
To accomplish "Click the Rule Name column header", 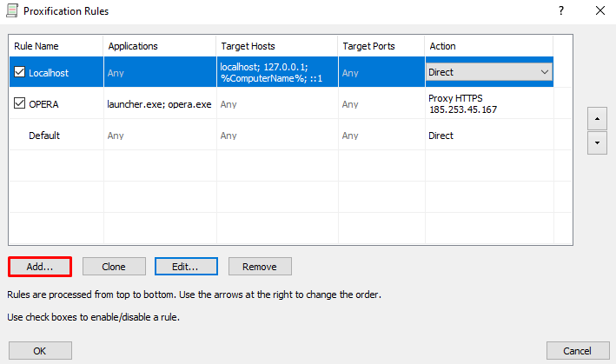I will coord(56,46).
